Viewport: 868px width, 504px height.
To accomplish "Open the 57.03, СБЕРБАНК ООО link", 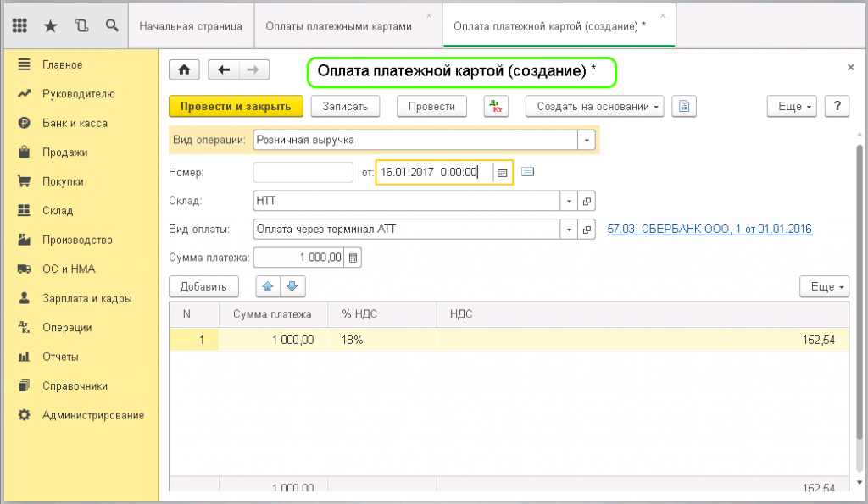I will [x=709, y=230].
